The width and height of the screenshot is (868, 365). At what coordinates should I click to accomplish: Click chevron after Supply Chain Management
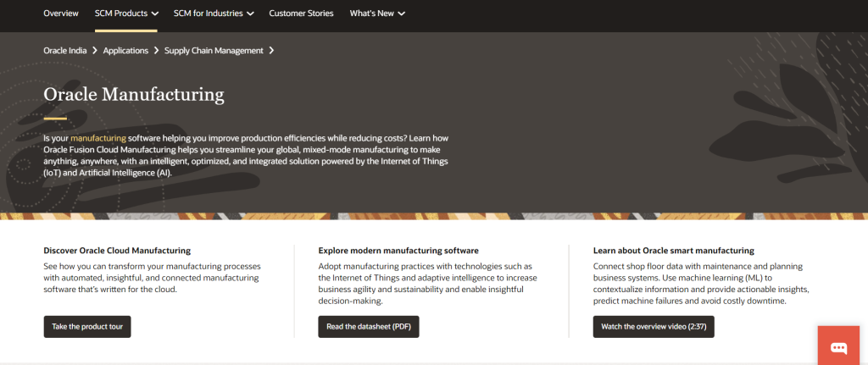271,50
